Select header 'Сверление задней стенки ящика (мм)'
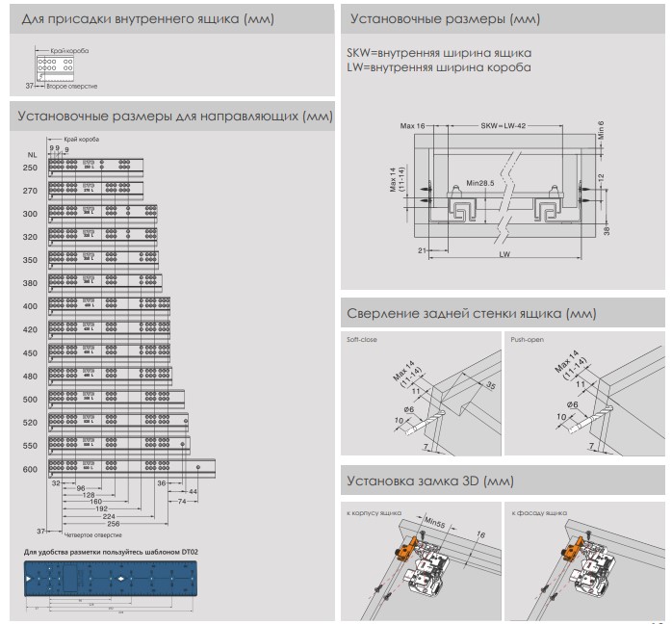 click(473, 313)
